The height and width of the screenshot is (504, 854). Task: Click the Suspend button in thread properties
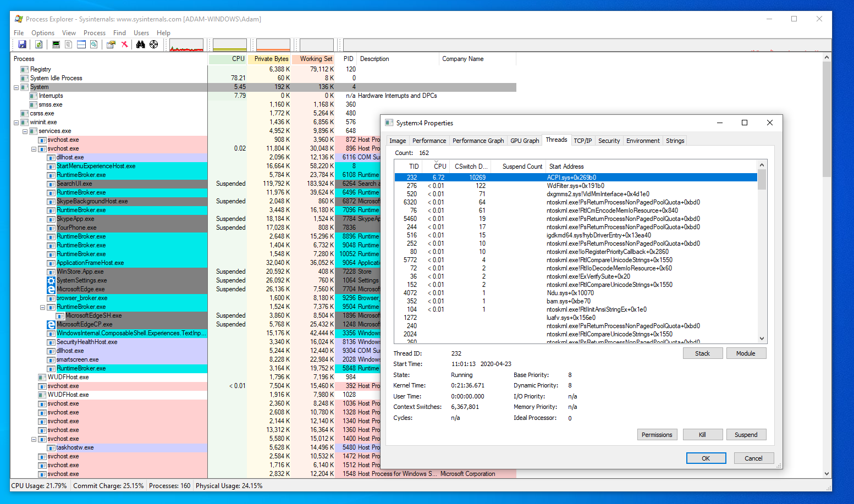tap(746, 435)
